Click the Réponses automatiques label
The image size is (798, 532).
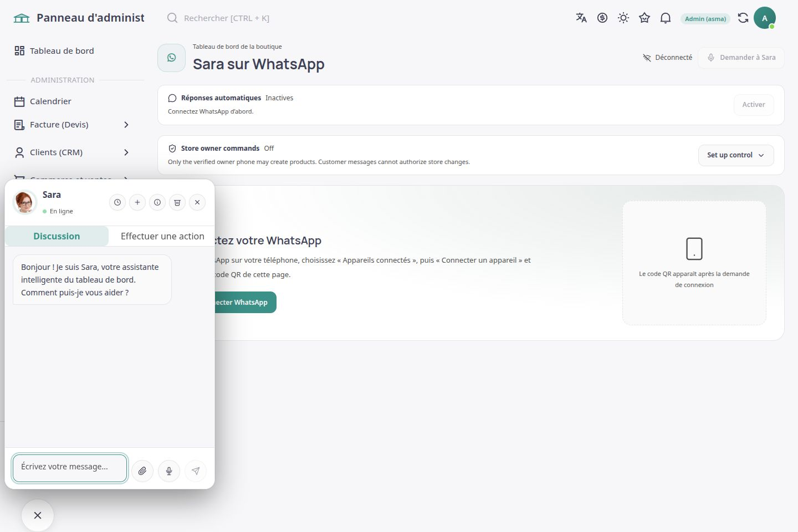(221, 98)
